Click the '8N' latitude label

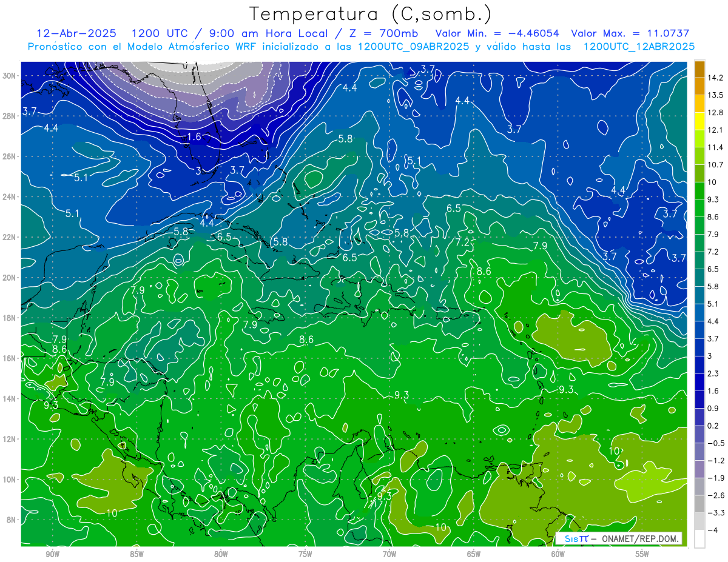12,520
